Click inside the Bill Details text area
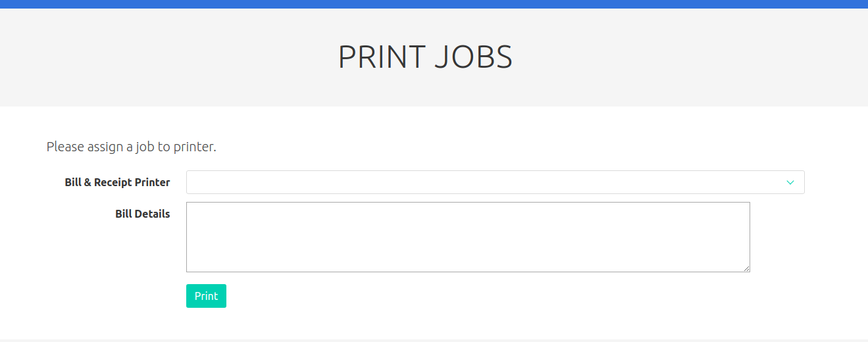The image size is (868, 342). tap(468, 237)
